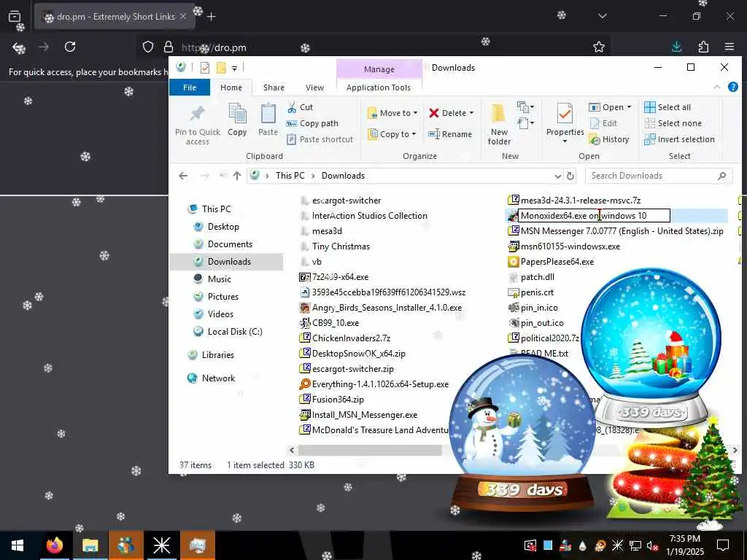Select Everything-1.4.1.1026.x64-Setup.exe file

tap(380, 384)
